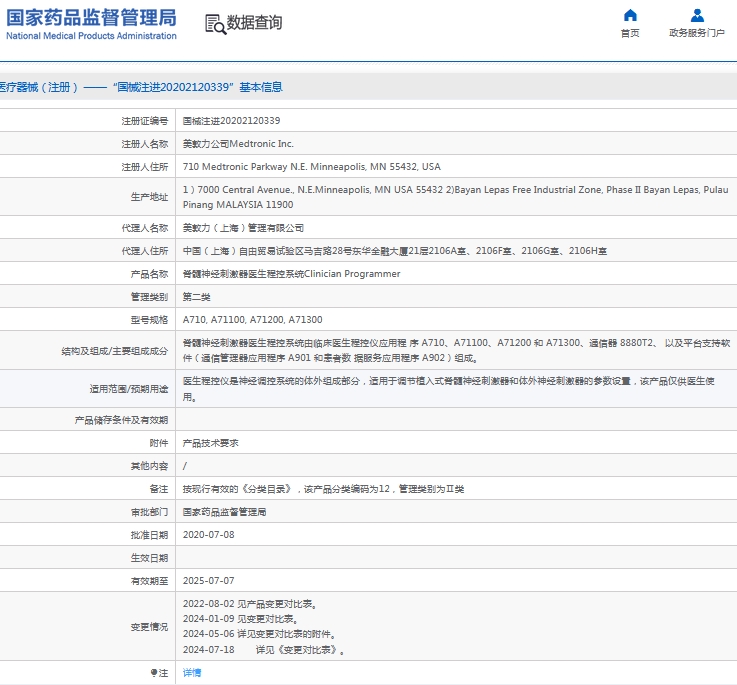Click the lightbulb icon beside 注

154,673
